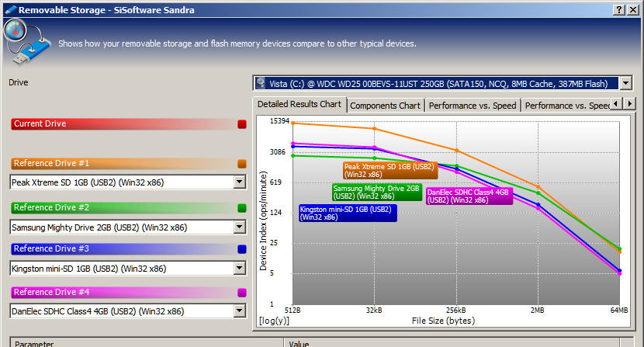The image size is (644, 347).
Task: Click the title bar help question mark button
Action: point(619,10)
